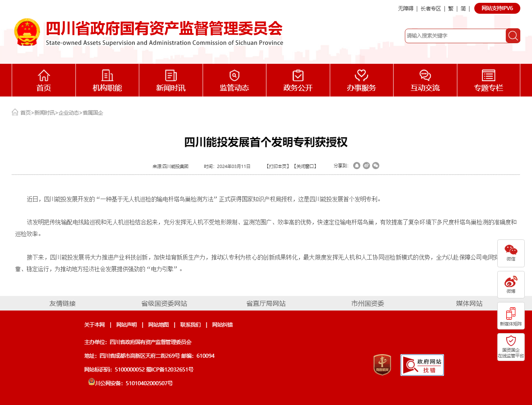Open the 国资国企在线监管平台 sidebar button
Image resolution: width=532 pixels, height=405 pixels.
[x=511, y=347]
